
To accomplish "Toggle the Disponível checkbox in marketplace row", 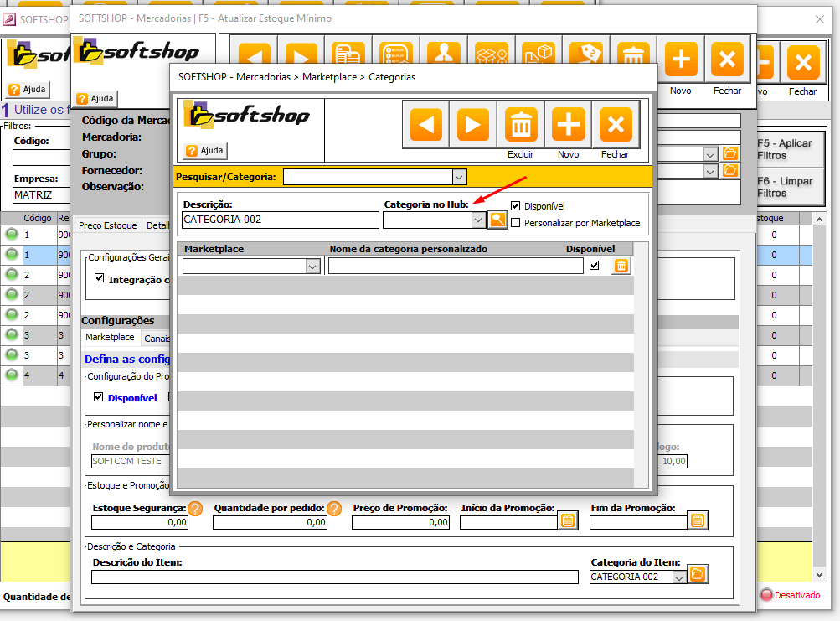I will coord(595,266).
